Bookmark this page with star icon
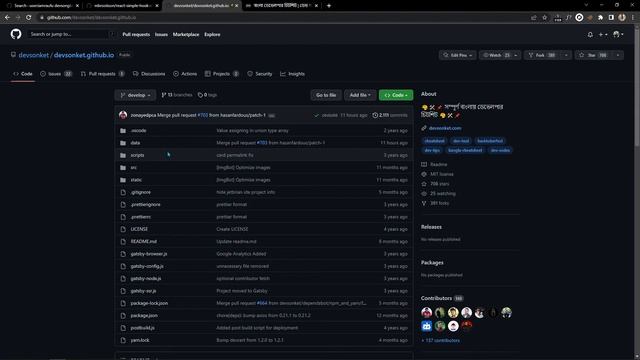Viewport: 640px width, 360px height. (544, 18)
